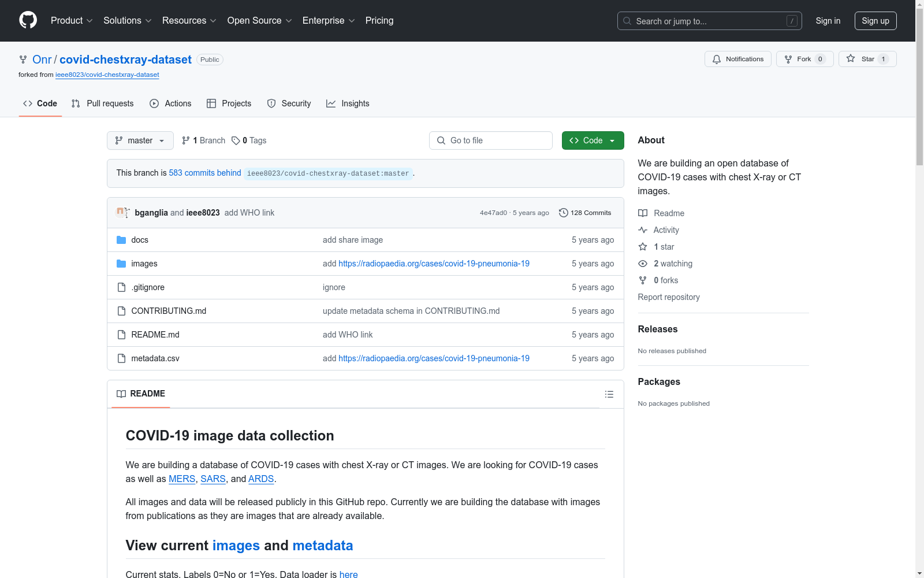The image size is (924, 578).
Task: Click the fork icon beside 0 forks
Action: pyautogui.click(x=643, y=280)
